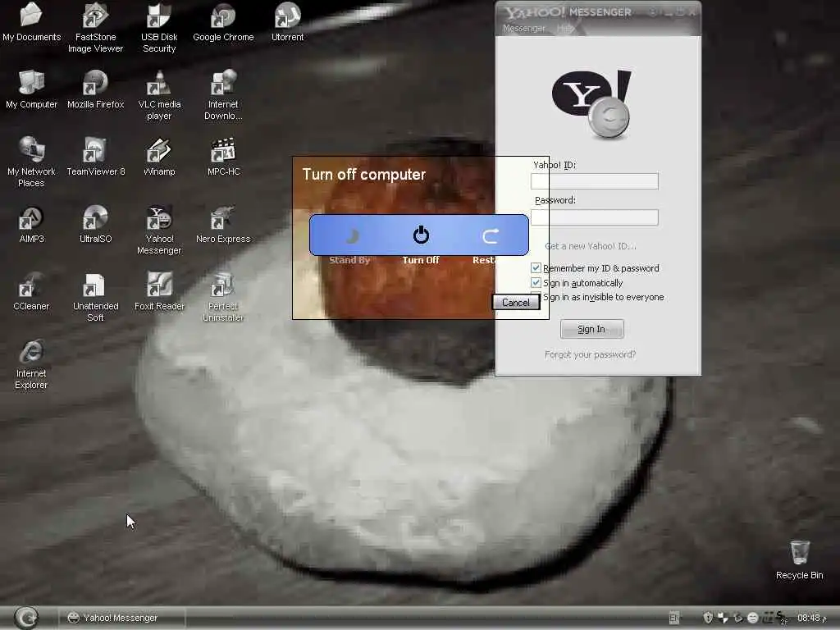
Task: Select My Computer desktop icon
Action: (31, 89)
